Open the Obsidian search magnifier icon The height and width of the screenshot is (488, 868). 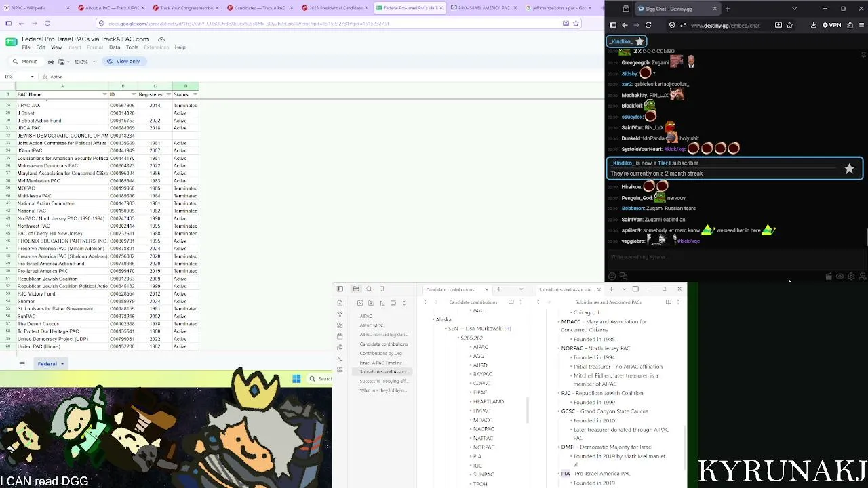tap(369, 289)
